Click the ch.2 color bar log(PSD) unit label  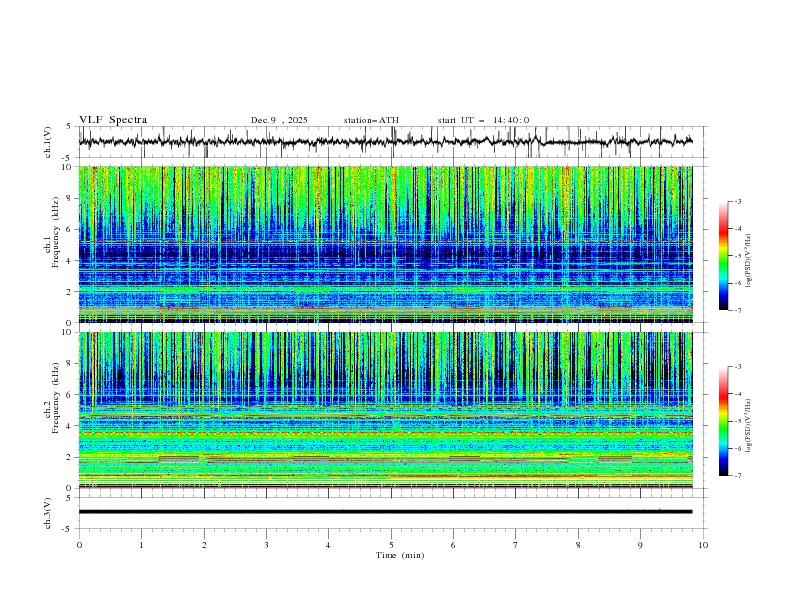click(749, 425)
